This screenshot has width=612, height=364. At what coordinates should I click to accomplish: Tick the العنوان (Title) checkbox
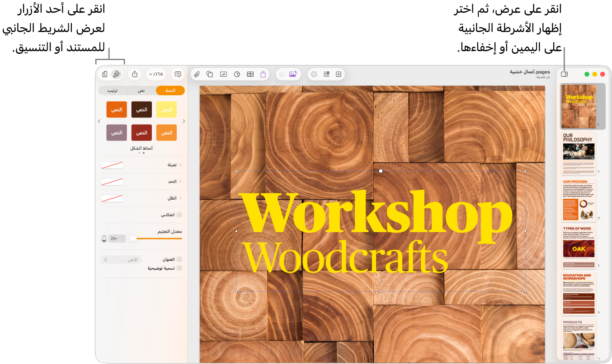click(179, 259)
